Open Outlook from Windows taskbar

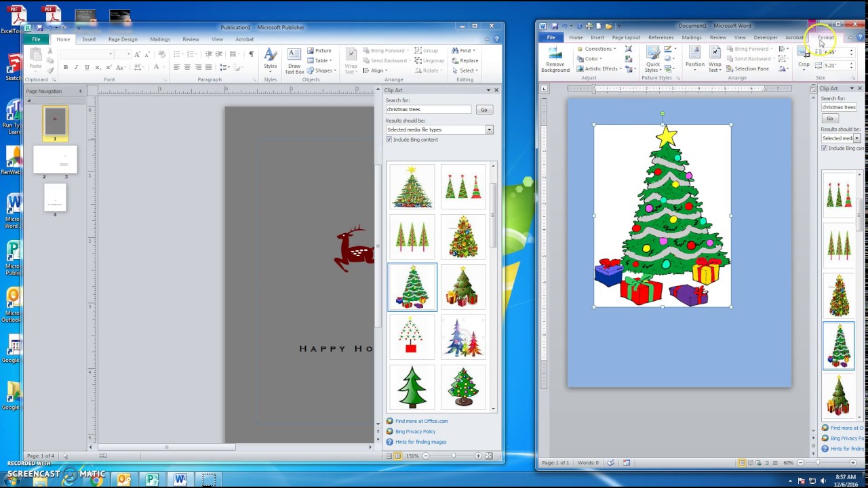click(123, 479)
